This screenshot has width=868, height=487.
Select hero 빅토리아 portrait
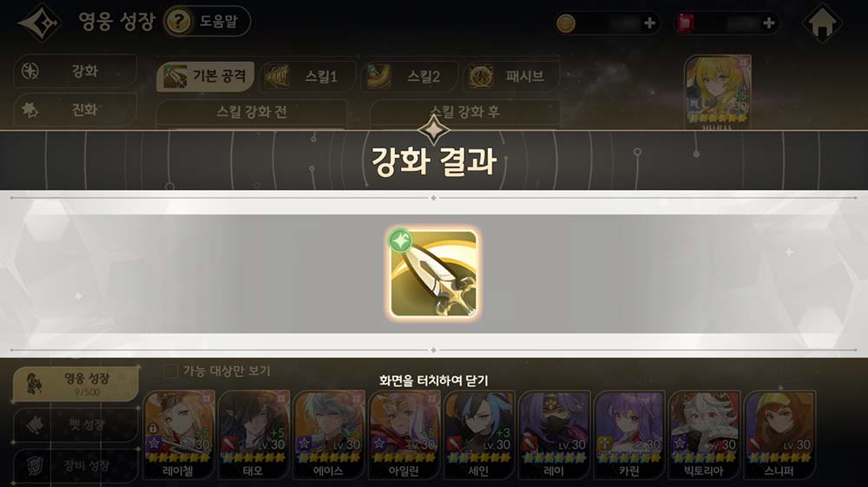704,435
